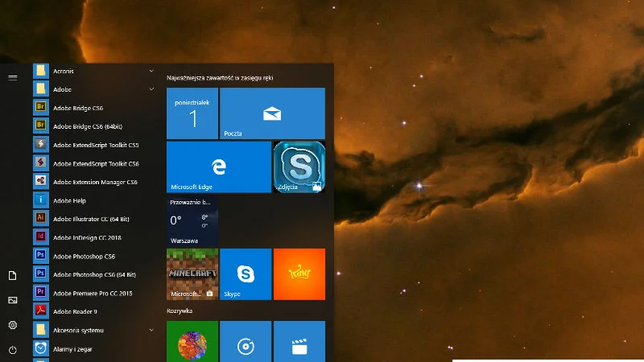Open the Warszawa weather tile

pyautogui.click(x=192, y=220)
